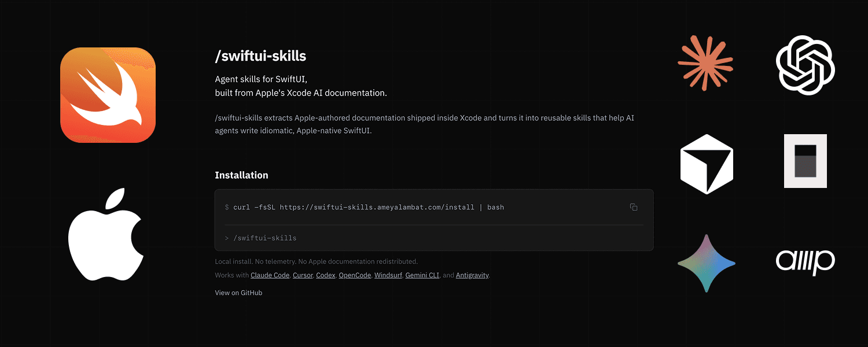The width and height of the screenshot is (868, 347).
Task: Click the View on GitHub link
Action: pyautogui.click(x=238, y=293)
